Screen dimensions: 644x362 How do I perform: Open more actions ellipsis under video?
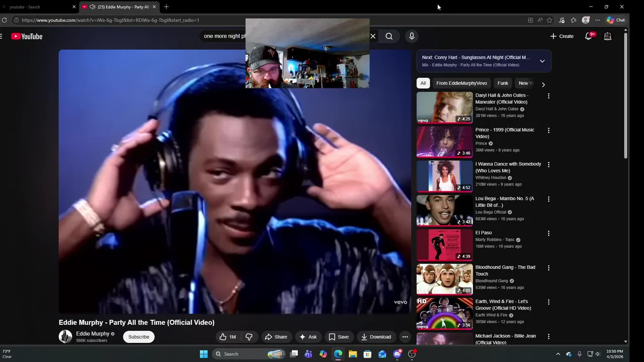405,337
